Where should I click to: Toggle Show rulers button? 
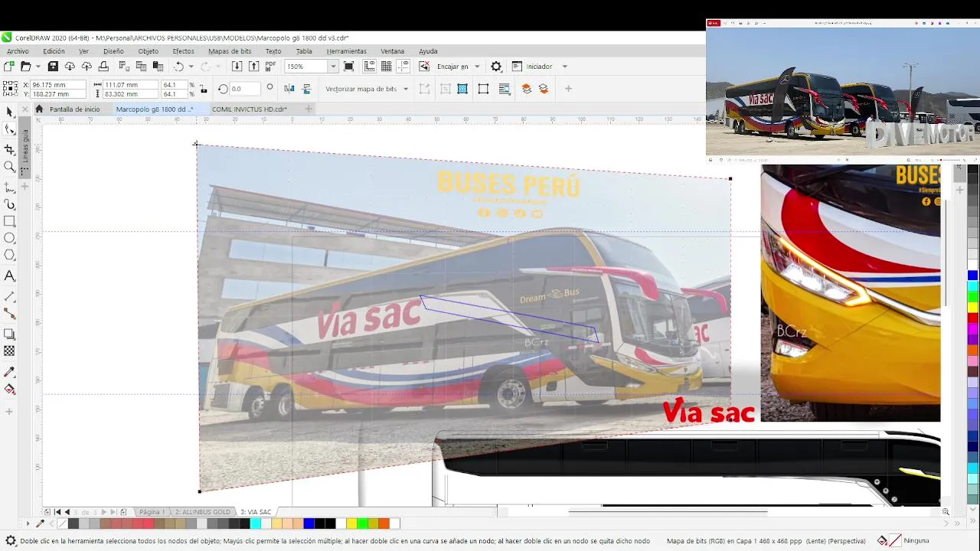click(369, 67)
